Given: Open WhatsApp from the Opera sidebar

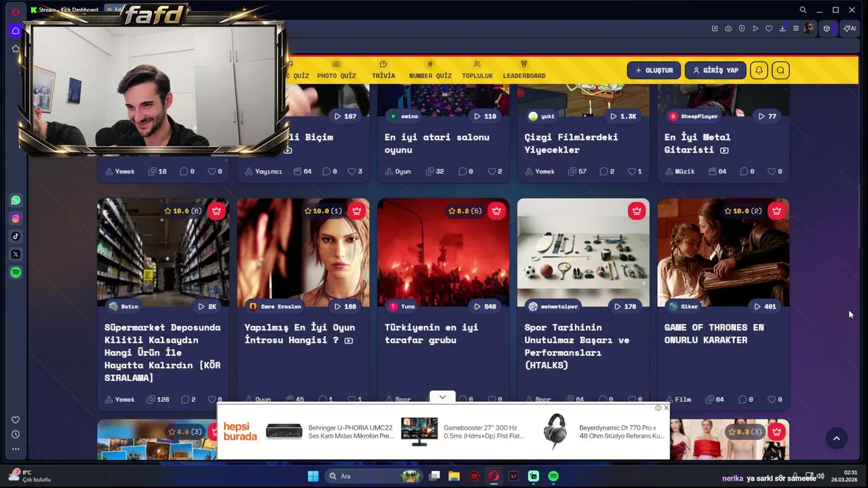Looking at the screenshot, I should pos(16,200).
